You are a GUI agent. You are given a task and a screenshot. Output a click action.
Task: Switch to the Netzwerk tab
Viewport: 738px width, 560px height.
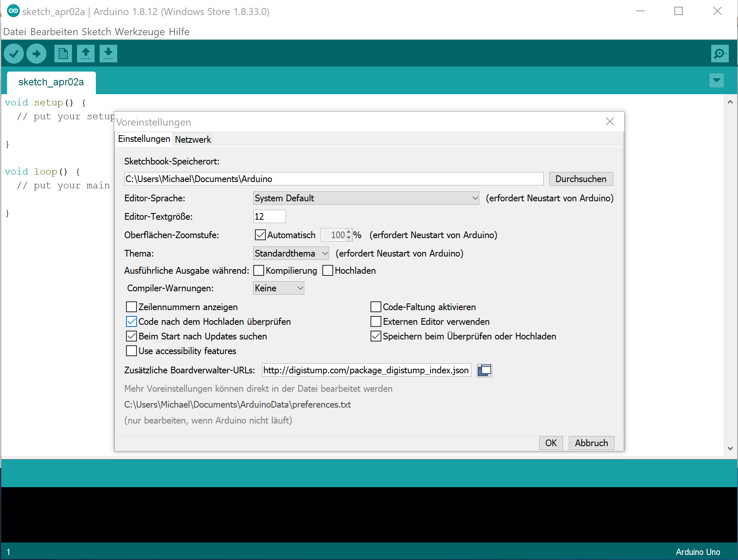[x=193, y=139]
